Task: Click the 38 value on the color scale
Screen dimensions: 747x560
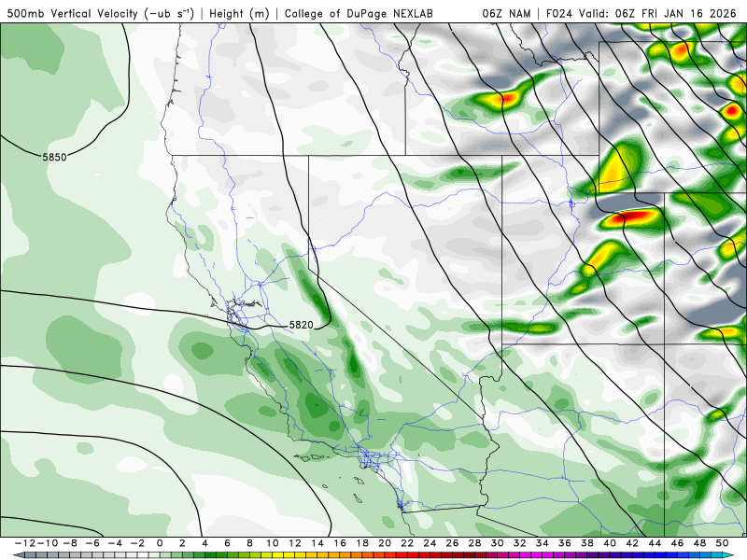Action: (x=587, y=543)
